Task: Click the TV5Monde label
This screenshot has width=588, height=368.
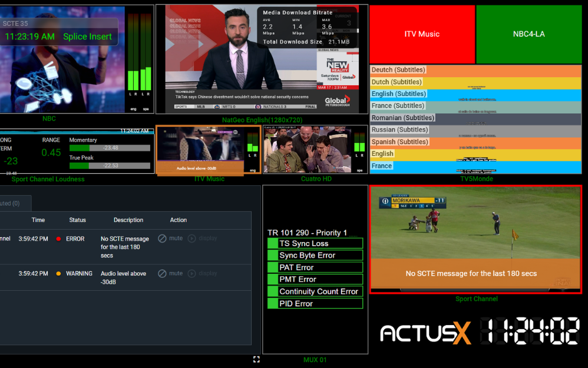Action: [477, 179]
